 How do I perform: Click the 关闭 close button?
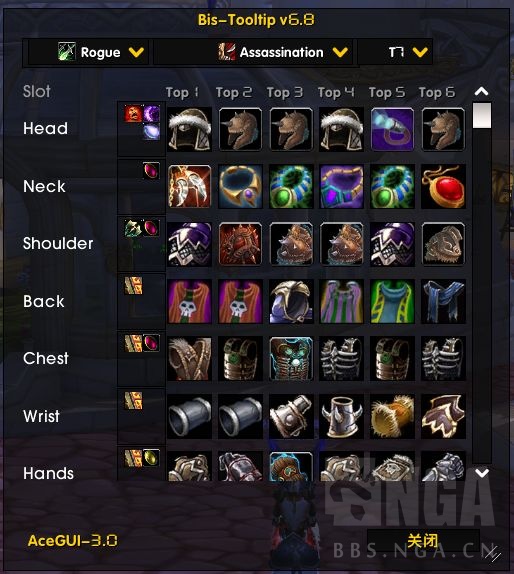click(423, 540)
